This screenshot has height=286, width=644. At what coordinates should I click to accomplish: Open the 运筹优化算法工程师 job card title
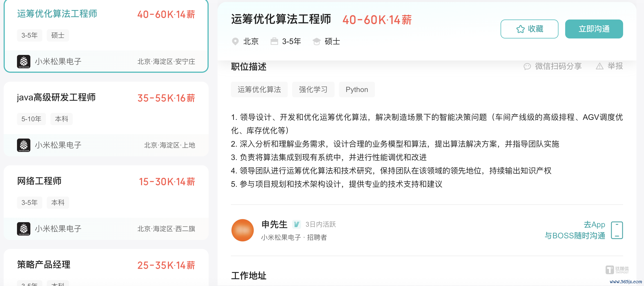pyautogui.click(x=57, y=14)
